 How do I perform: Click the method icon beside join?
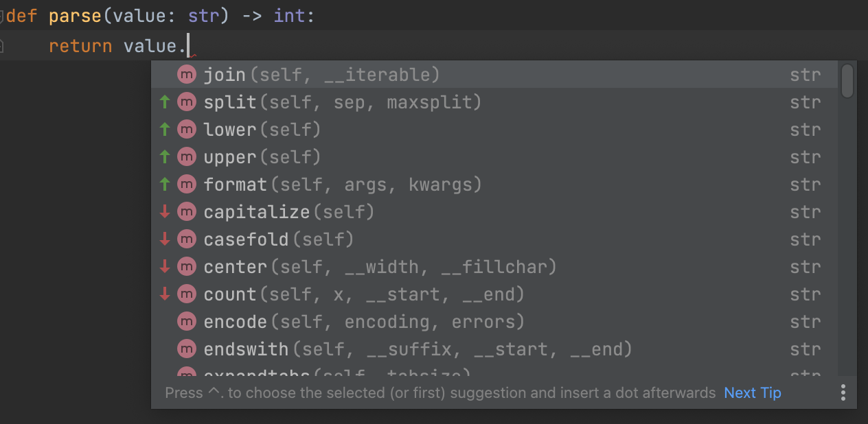[x=186, y=74]
